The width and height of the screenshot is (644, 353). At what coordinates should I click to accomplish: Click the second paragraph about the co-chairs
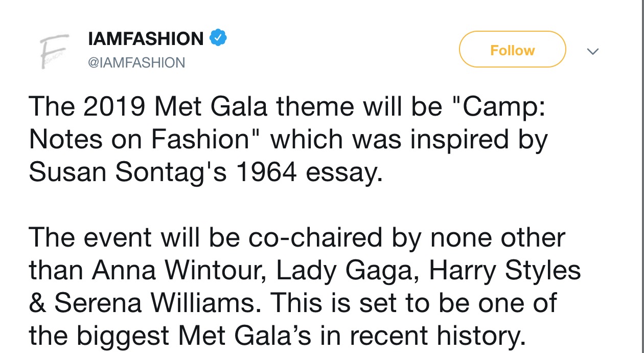(x=305, y=286)
